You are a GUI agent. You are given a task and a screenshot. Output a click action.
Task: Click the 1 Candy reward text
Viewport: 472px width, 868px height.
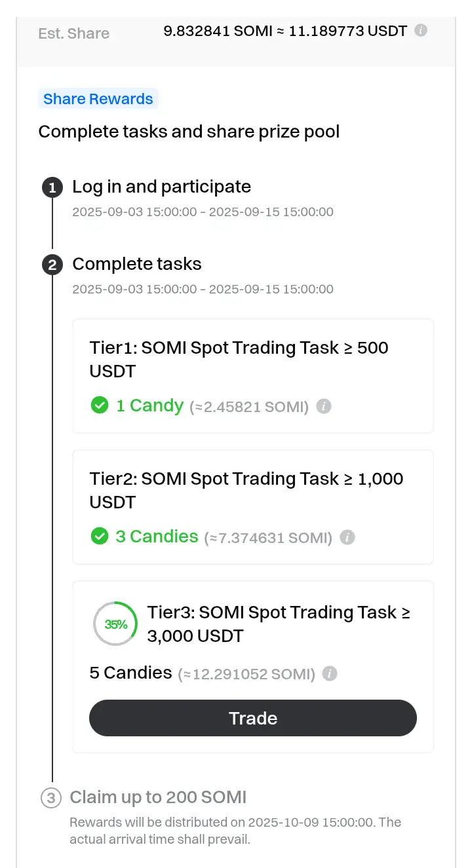[149, 406]
